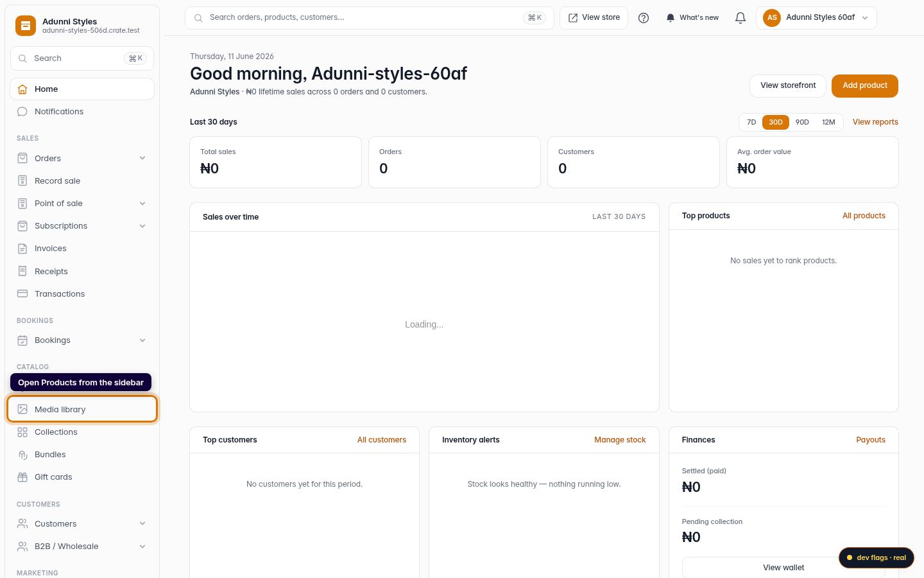Click the AS avatar circle
This screenshot has height=578, width=924.
pos(772,18)
